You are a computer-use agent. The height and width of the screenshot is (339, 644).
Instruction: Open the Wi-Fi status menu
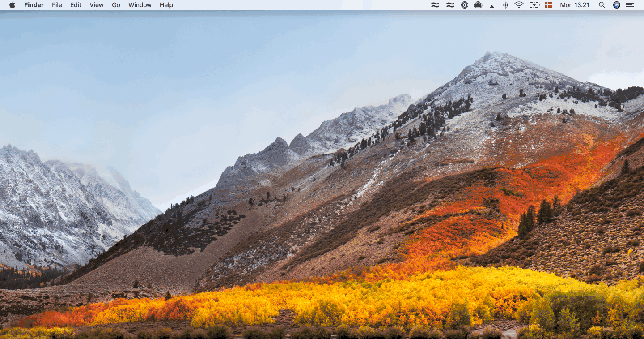pos(519,5)
